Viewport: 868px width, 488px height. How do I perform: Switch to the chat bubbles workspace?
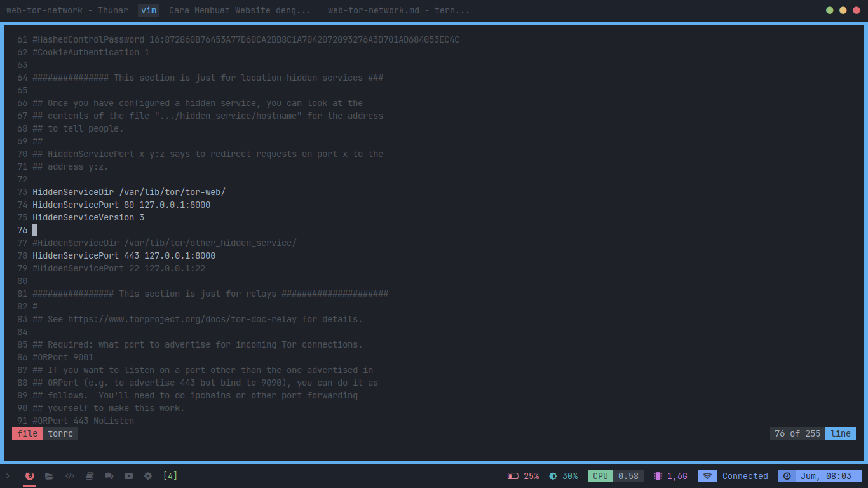pos(109,476)
